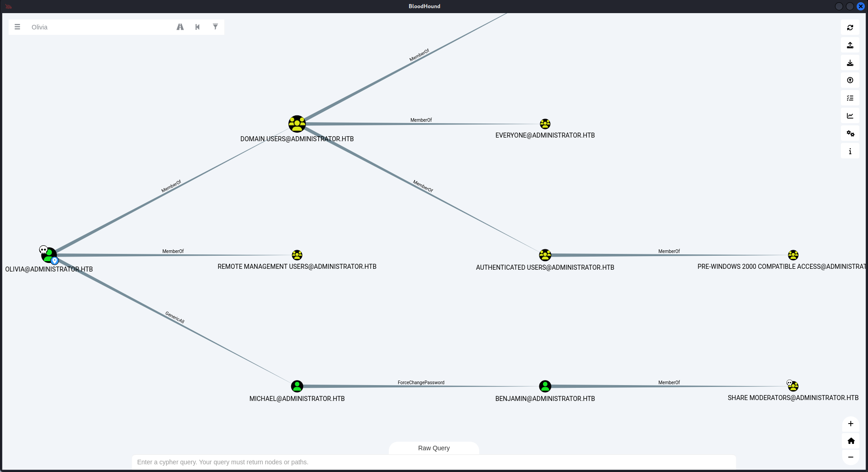The width and height of the screenshot is (868, 472).
Task: Click MemberOf label between Domain Users and Authenticated Users
Action: click(x=423, y=186)
